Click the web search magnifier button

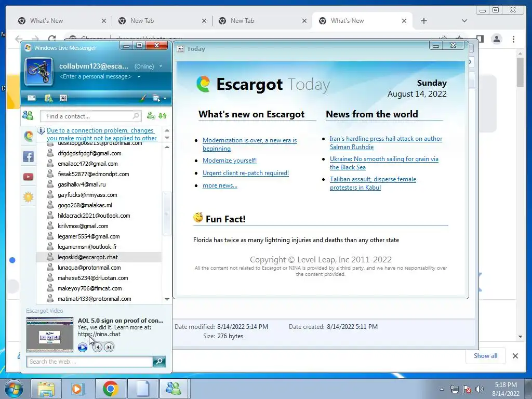pos(159,362)
